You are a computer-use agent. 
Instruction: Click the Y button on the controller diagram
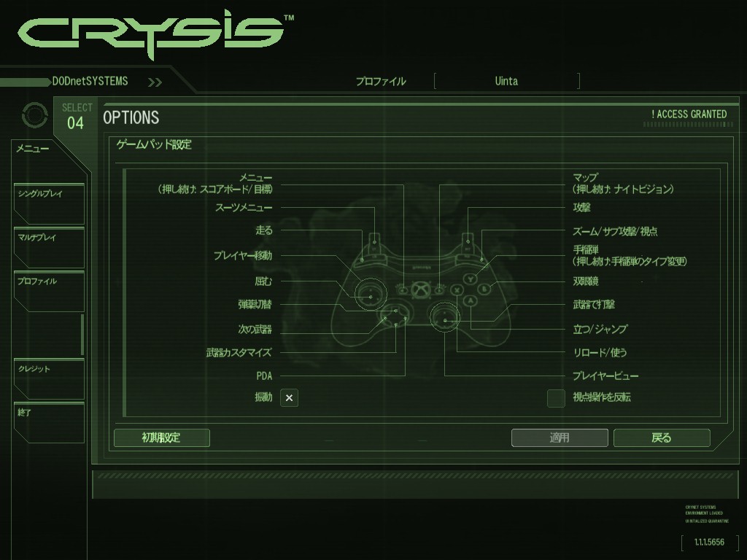tap(471, 279)
